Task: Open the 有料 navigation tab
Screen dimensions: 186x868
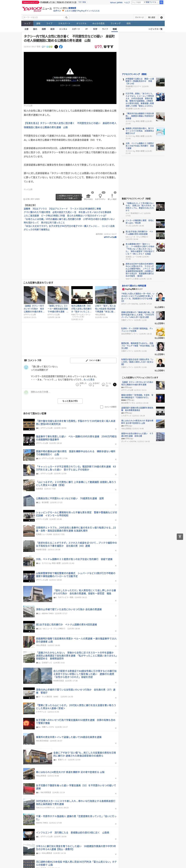Action: tap(128, 24)
